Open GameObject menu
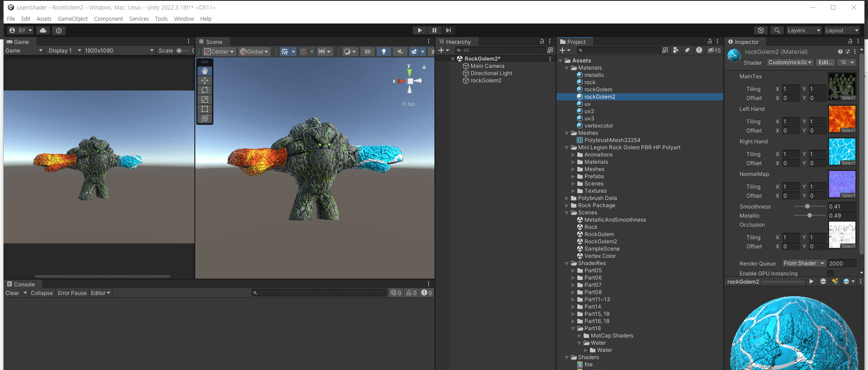This screenshot has width=868, height=370. (x=73, y=19)
